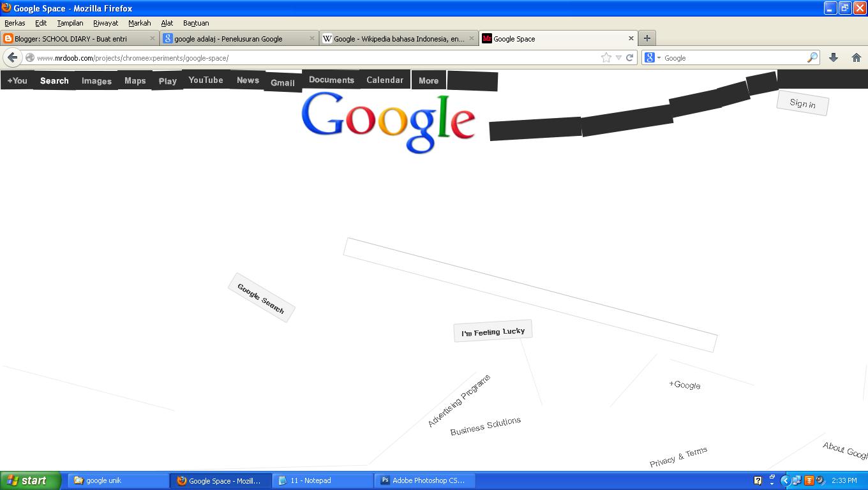Open the Tampilan menu
This screenshot has width=868, height=490.
70,23
